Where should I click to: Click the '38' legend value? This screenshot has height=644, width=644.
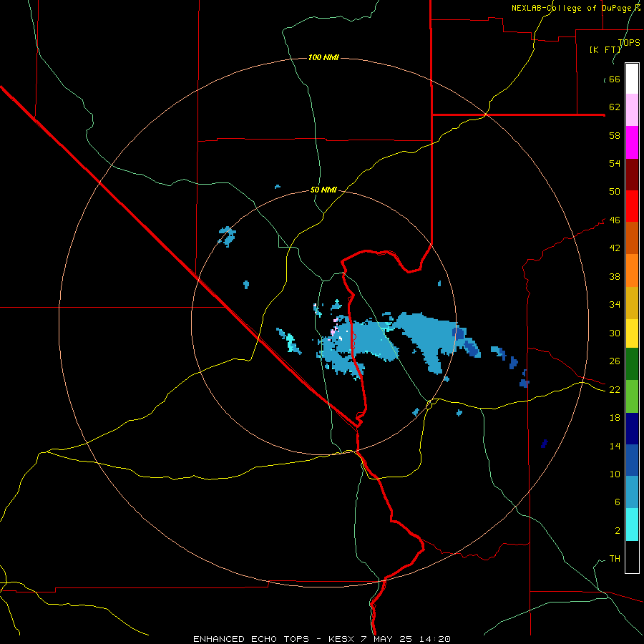pos(615,276)
